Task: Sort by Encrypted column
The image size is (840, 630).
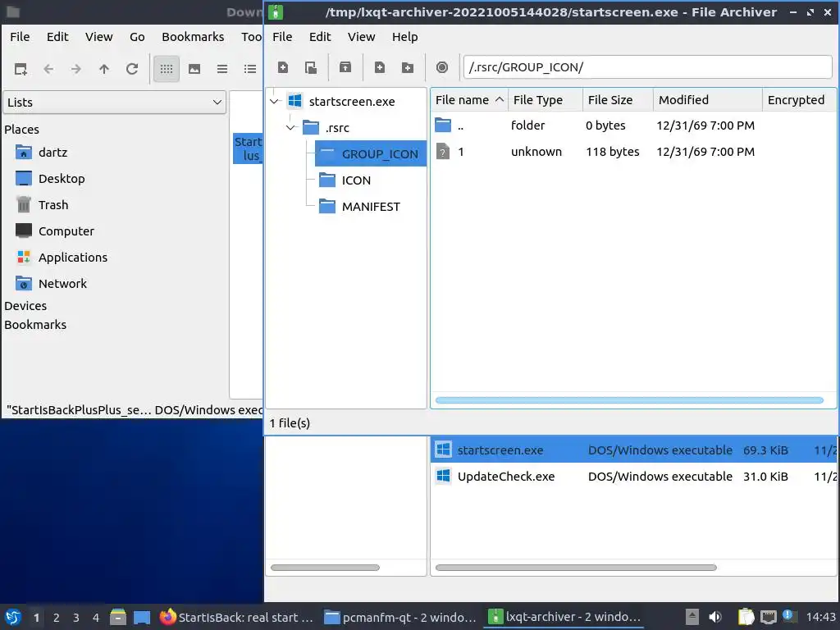Action: [x=799, y=100]
